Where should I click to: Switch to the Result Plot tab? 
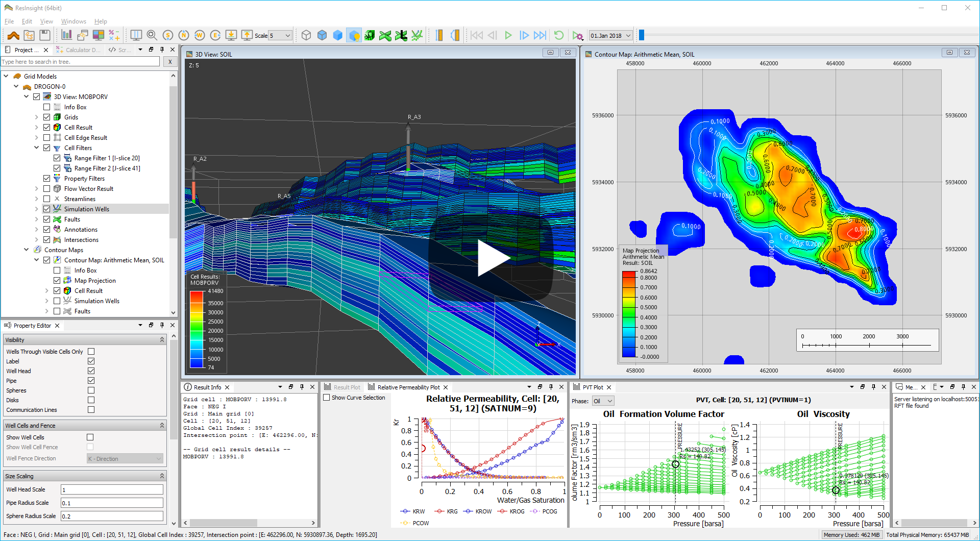(346, 387)
